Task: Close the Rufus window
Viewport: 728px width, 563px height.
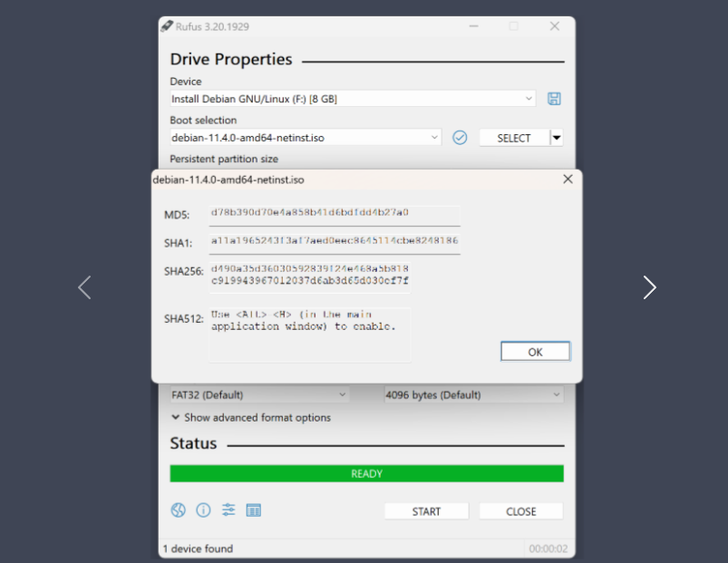Action: pyautogui.click(x=554, y=26)
